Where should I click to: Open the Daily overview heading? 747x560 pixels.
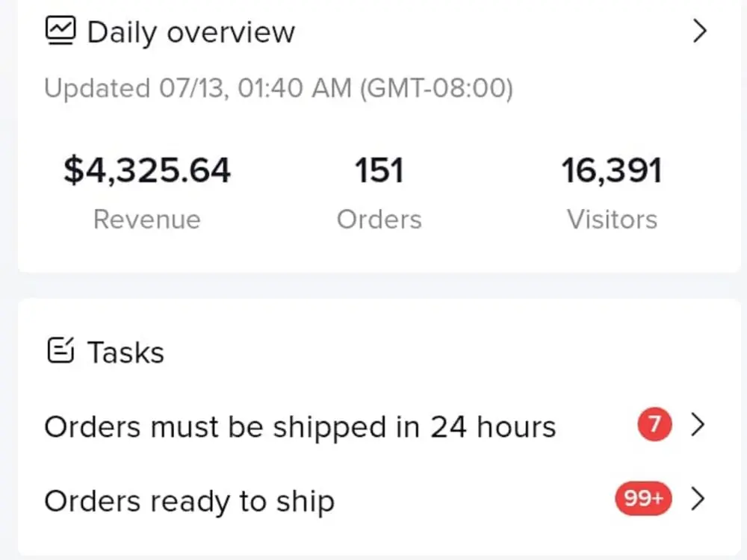tap(191, 33)
